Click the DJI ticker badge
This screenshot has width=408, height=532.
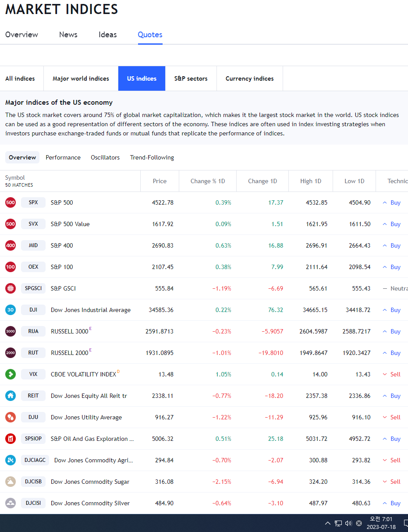pyautogui.click(x=33, y=310)
